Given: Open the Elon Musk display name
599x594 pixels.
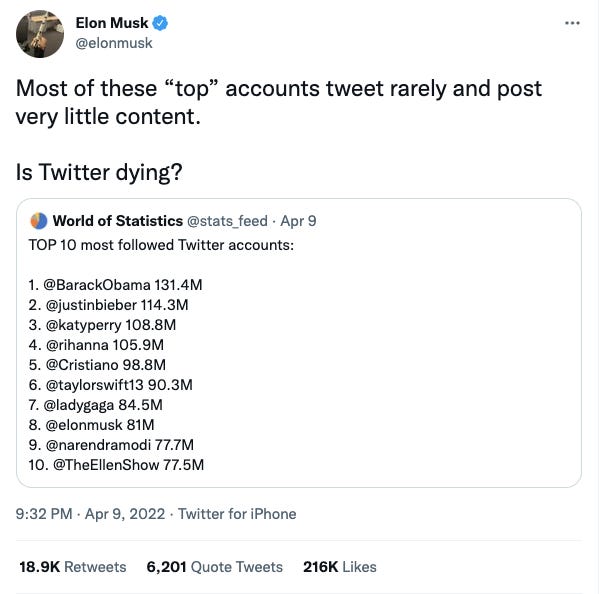Looking at the screenshot, I should tap(112, 23).
